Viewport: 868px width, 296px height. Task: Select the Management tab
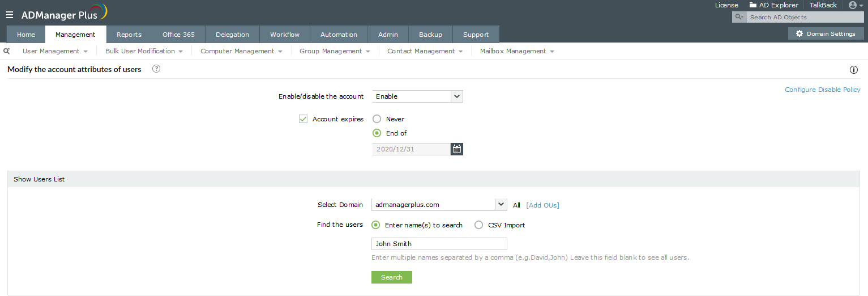coord(75,35)
